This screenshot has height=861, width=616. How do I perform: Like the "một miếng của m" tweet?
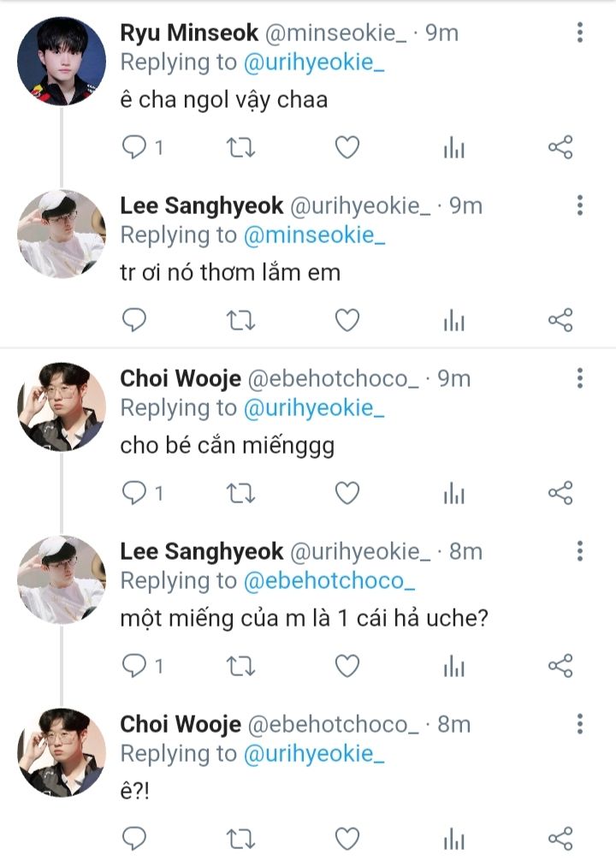(346, 665)
